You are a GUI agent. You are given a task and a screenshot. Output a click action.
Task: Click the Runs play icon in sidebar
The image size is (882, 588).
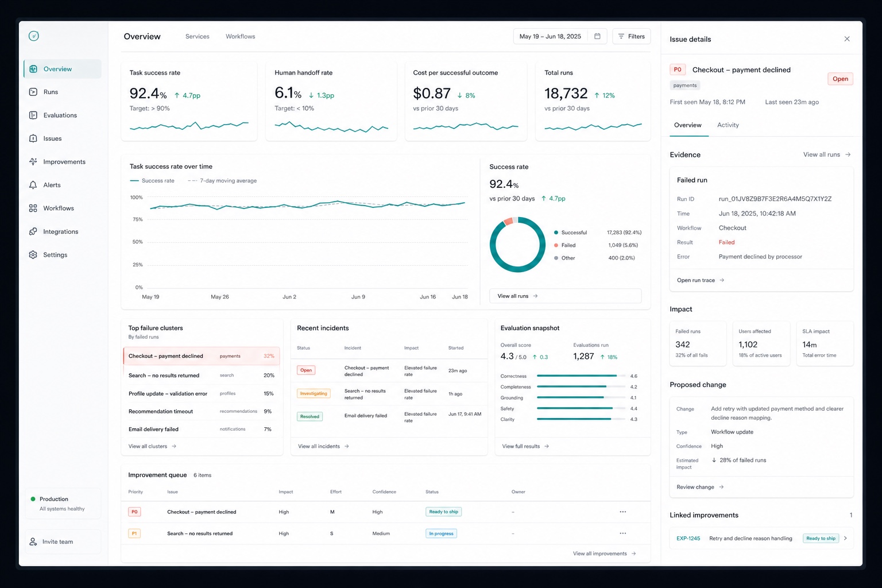coord(33,92)
